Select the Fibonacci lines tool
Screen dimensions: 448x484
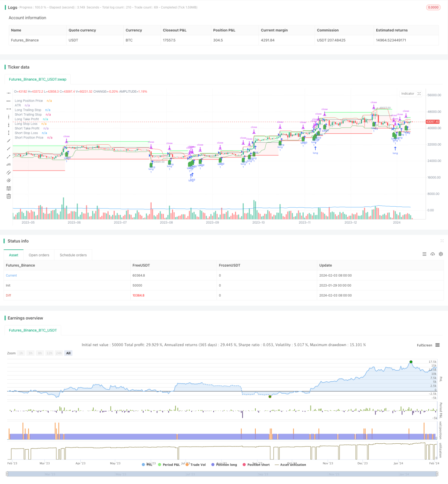tap(9, 188)
